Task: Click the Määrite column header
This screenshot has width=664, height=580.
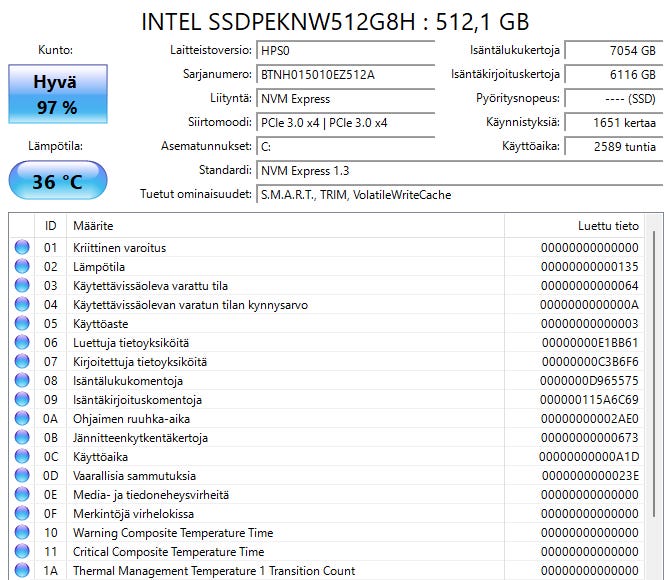Action: [285, 226]
